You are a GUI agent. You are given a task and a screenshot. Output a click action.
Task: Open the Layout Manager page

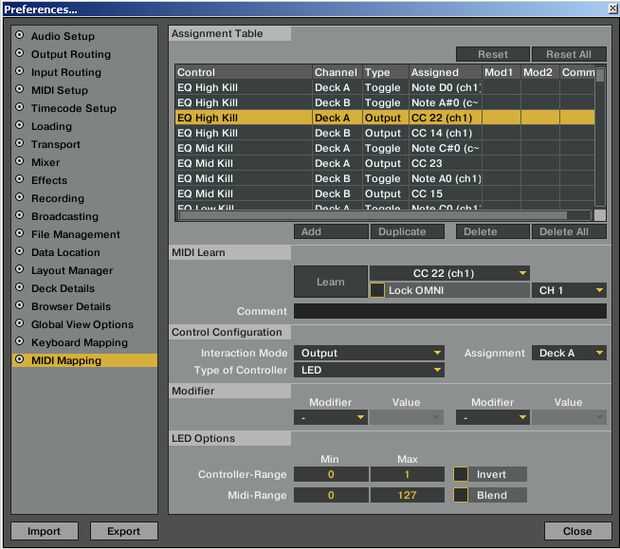(72, 271)
